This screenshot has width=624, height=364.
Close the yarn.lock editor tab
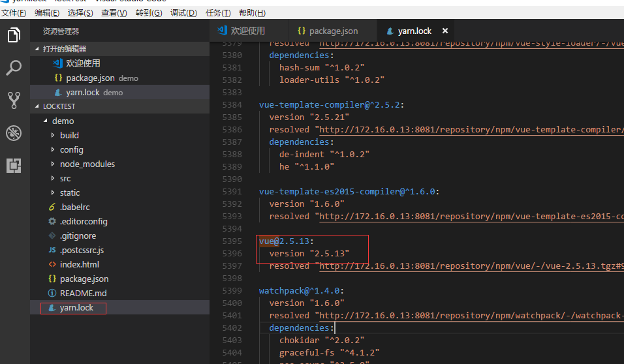[x=445, y=31]
